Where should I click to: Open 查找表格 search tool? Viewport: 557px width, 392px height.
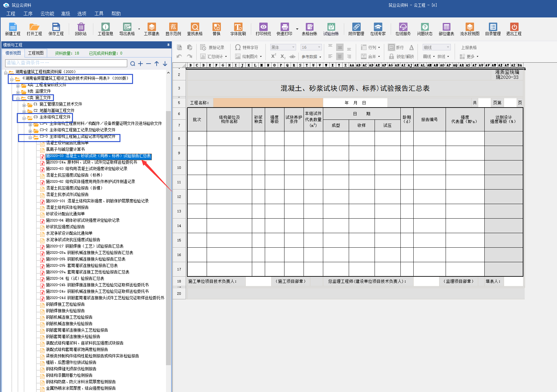(195, 29)
